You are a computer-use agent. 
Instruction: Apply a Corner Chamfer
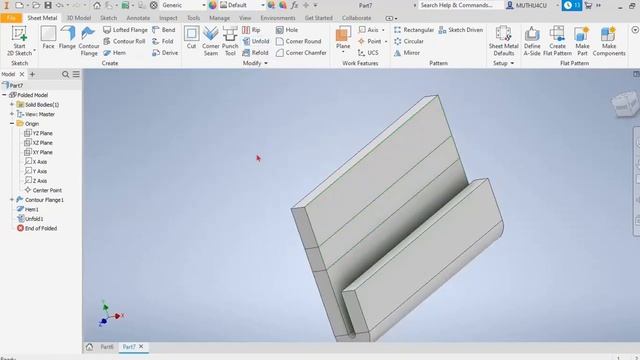(x=301, y=53)
